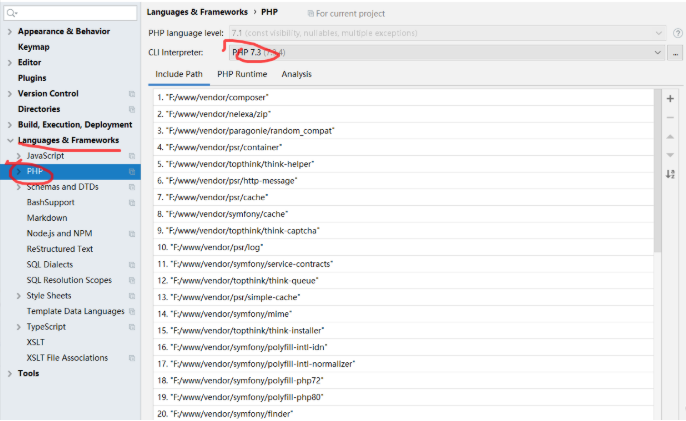Select path "F:/www/vendor/symfony/cache"
The image size is (686, 421).
pyautogui.click(x=403, y=214)
